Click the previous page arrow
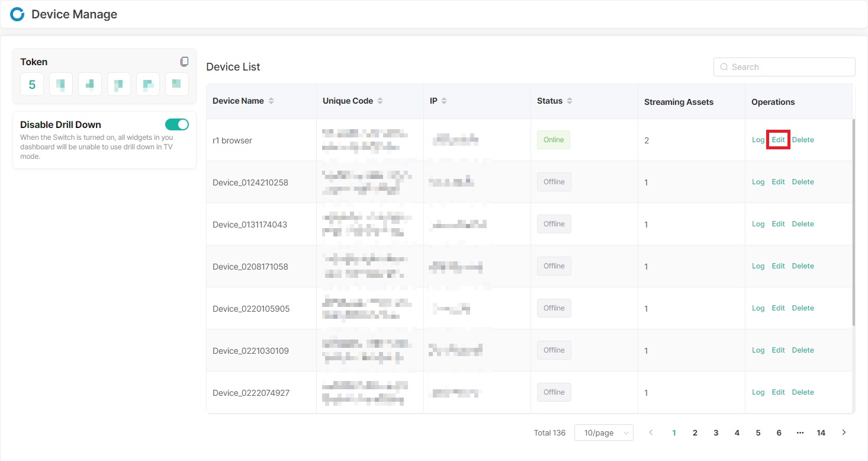 point(651,433)
